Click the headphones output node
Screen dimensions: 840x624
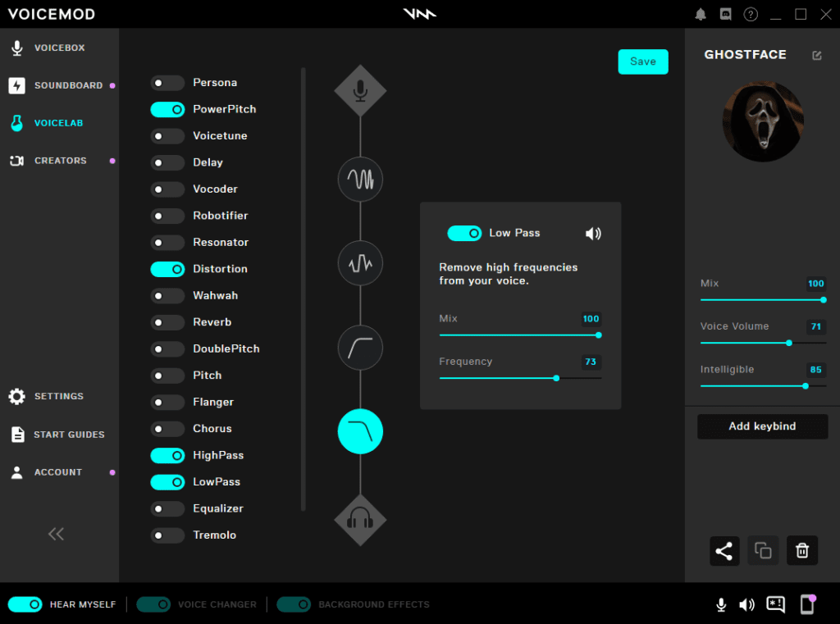[360, 520]
